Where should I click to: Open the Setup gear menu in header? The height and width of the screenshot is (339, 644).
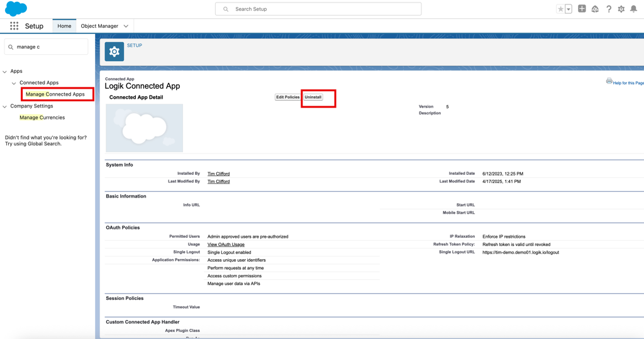point(621,9)
